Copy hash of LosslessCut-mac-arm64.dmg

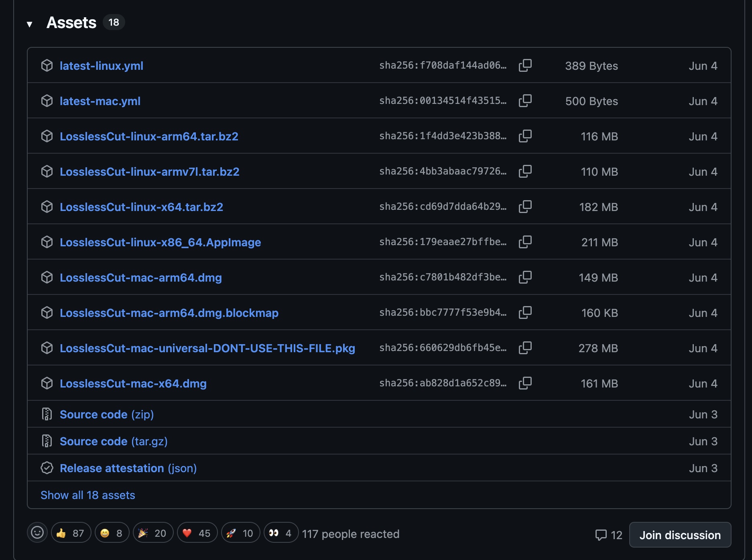click(525, 277)
